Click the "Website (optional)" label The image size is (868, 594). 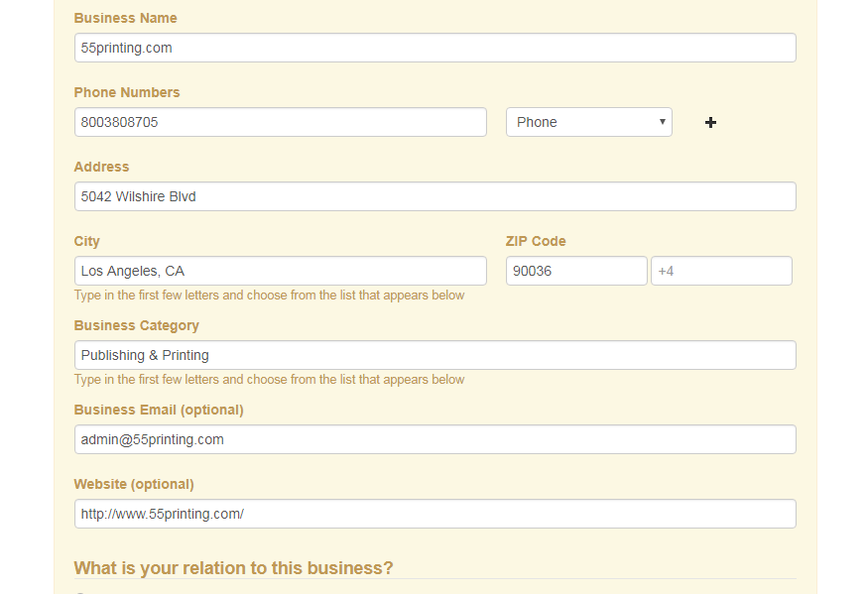point(134,484)
